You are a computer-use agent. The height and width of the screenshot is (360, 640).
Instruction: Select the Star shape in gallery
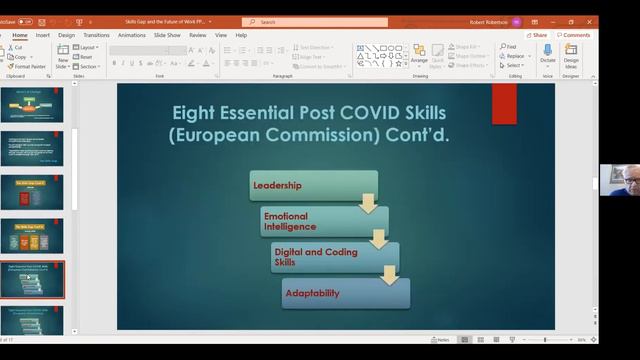399,64
